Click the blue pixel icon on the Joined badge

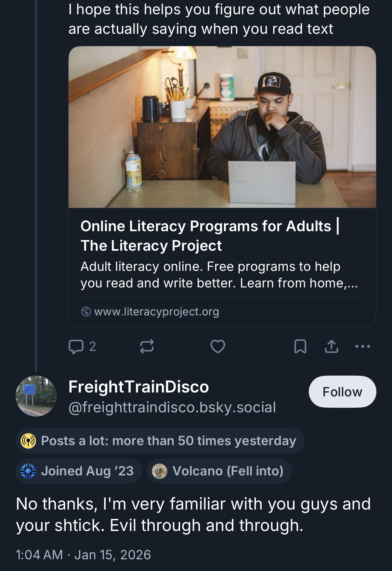tap(28, 471)
